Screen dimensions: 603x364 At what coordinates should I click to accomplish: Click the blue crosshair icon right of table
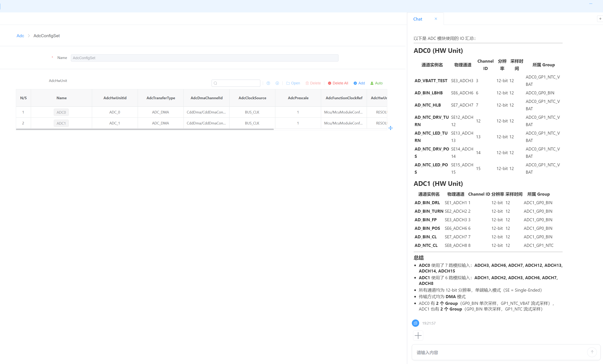pos(390,128)
